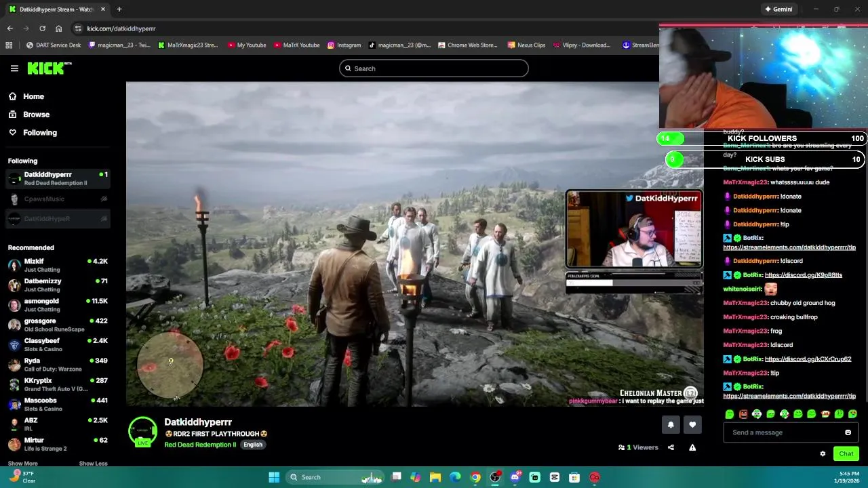Open Ryda Call of Duty Warzone channel

point(57,365)
